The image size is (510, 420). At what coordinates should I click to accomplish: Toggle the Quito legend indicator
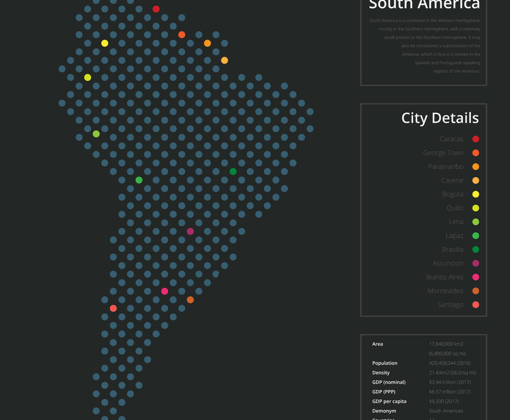[475, 208]
